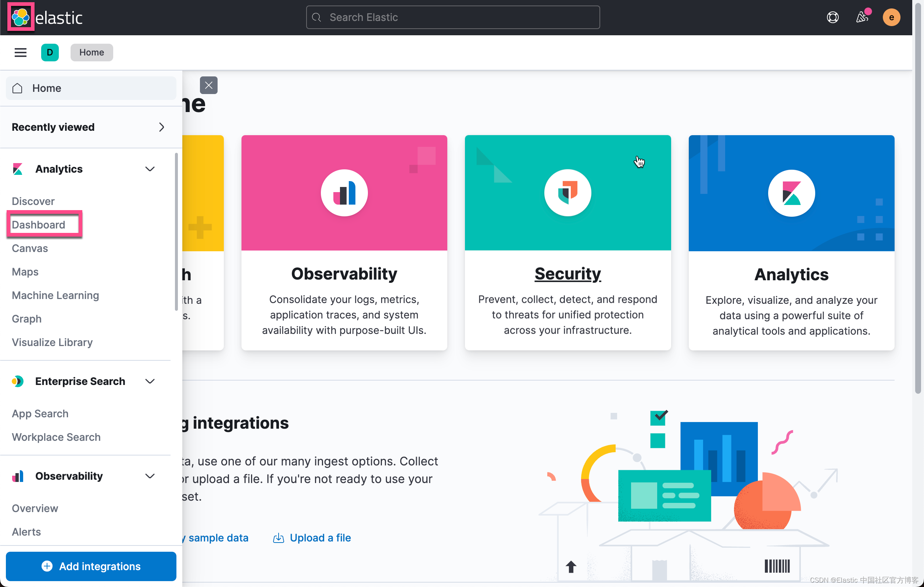Open the user avatar menu

[x=891, y=17]
